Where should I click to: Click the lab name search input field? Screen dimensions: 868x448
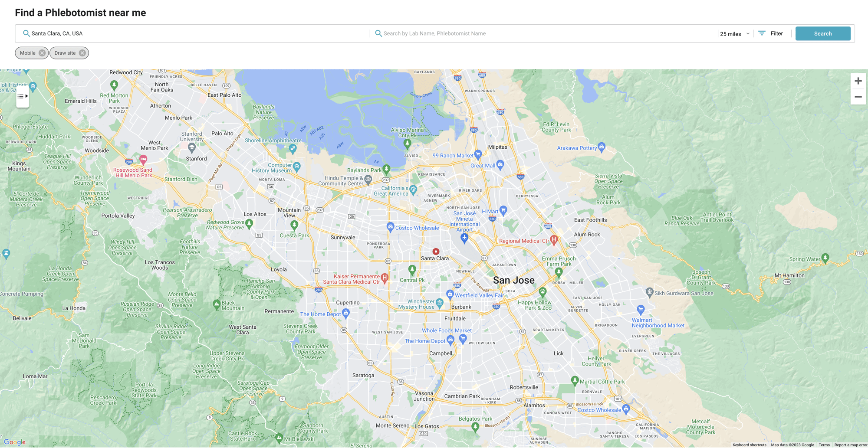(x=477, y=33)
